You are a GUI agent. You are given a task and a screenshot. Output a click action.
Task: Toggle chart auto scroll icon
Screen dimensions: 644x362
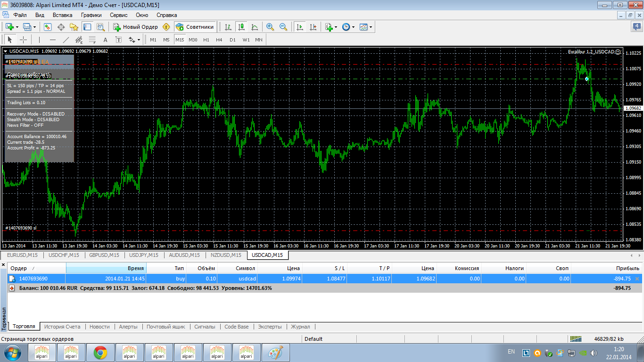[299, 27]
